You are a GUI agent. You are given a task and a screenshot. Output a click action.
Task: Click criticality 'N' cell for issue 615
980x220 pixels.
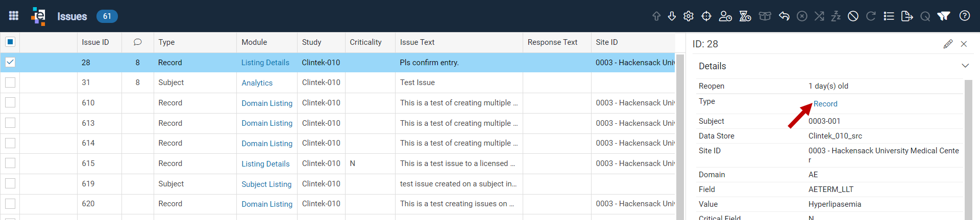point(352,163)
